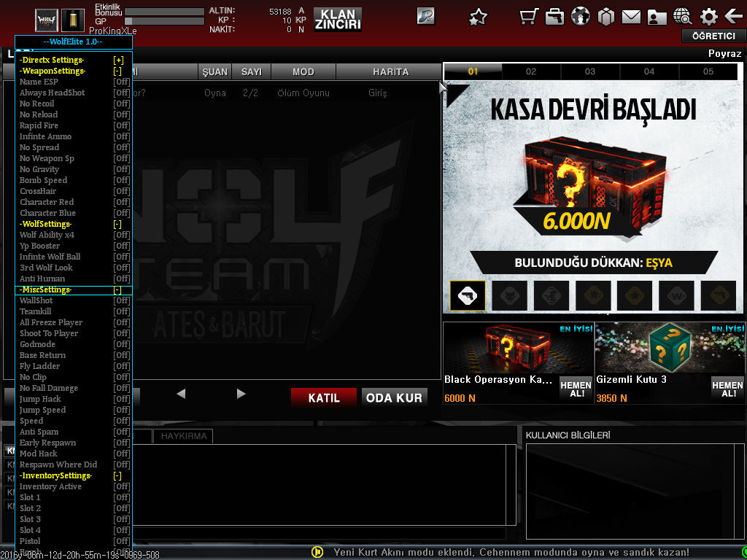The height and width of the screenshot is (560, 747).
Task: Switch to banner tab 04
Action: click(x=649, y=71)
